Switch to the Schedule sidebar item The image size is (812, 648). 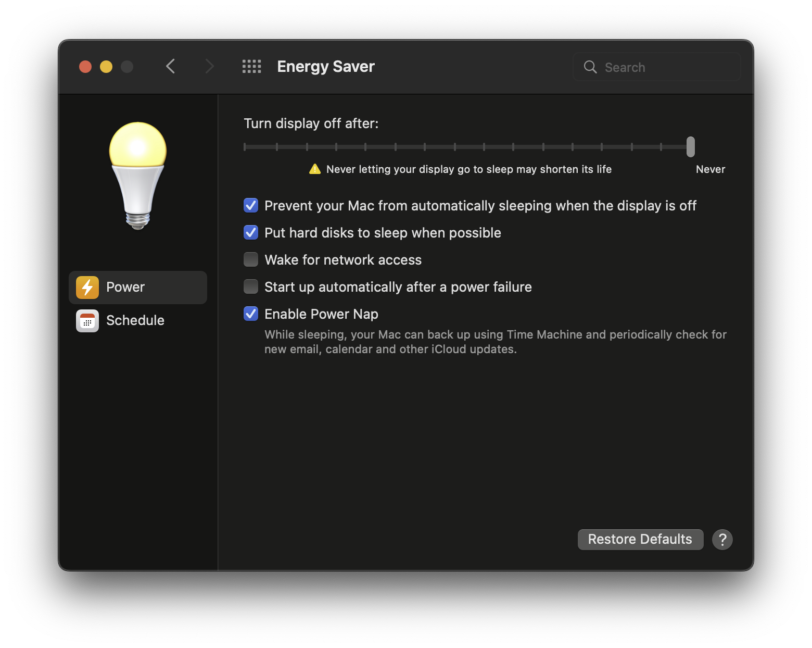point(135,321)
